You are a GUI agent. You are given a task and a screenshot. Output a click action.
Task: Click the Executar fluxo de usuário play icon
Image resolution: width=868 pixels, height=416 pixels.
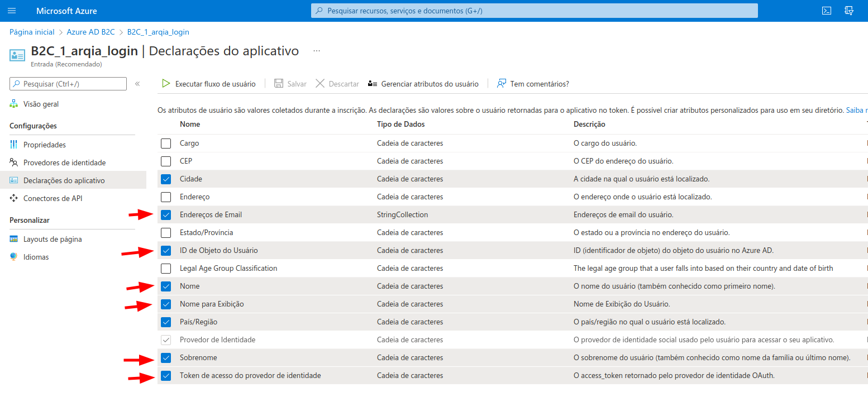tap(166, 84)
